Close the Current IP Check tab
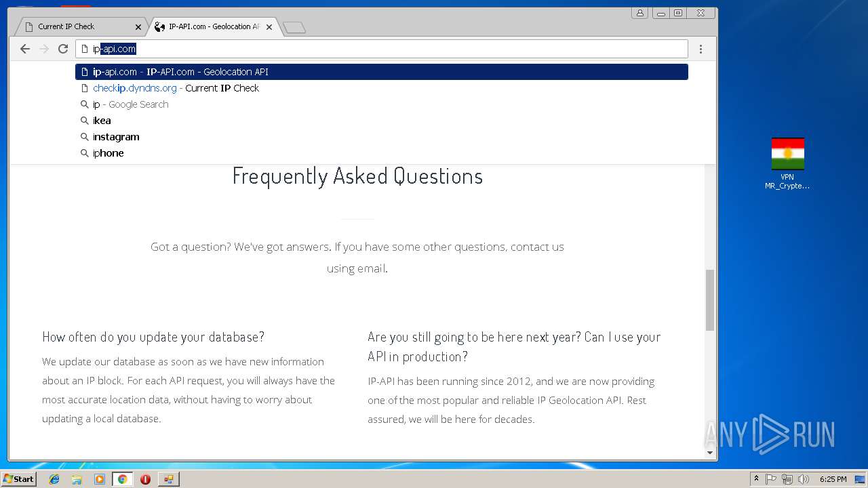Image resolution: width=868 pixels, height=488 pixels. pyautogui.click(x=138, y=27)
